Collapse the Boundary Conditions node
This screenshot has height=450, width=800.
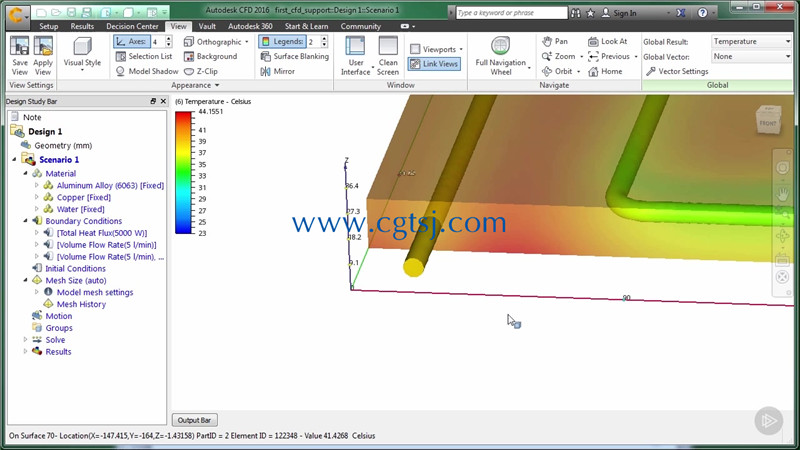(x=26, y=221)
